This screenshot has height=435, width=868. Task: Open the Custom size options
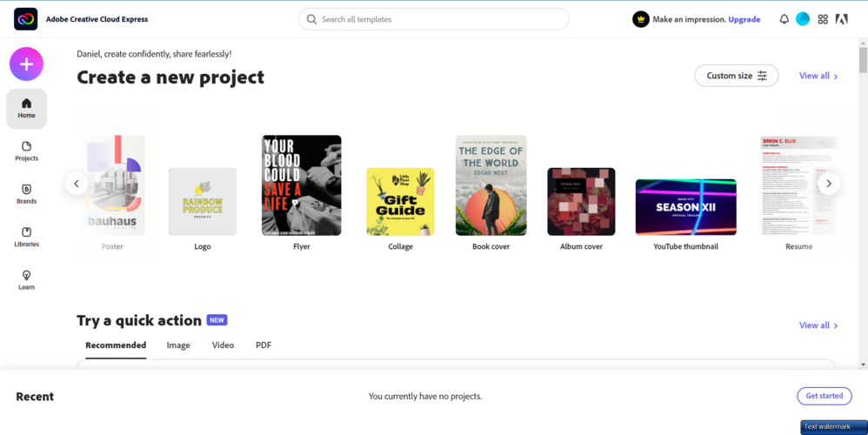click(x=737, y=76)
